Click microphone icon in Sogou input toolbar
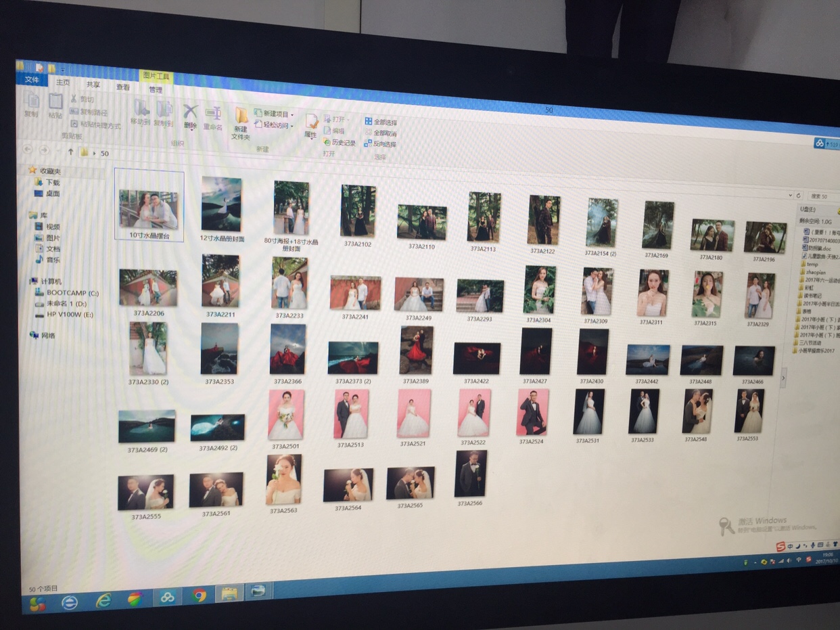The image size is (840, 630). coord(812,545)
